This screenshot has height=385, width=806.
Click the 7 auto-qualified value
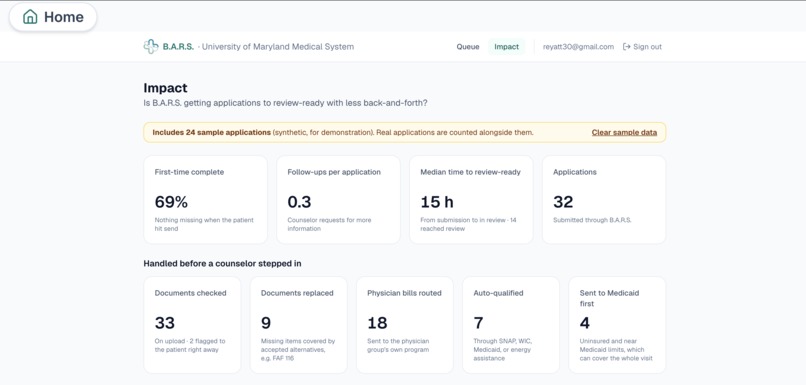478,323
